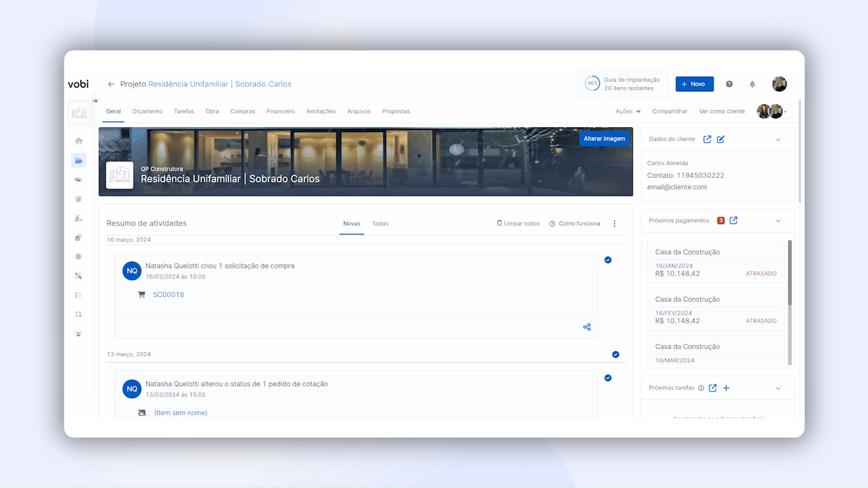Click the Novo button
This screenshot has height=488, width=868.
pyautogui.click(x=694, y=84)
